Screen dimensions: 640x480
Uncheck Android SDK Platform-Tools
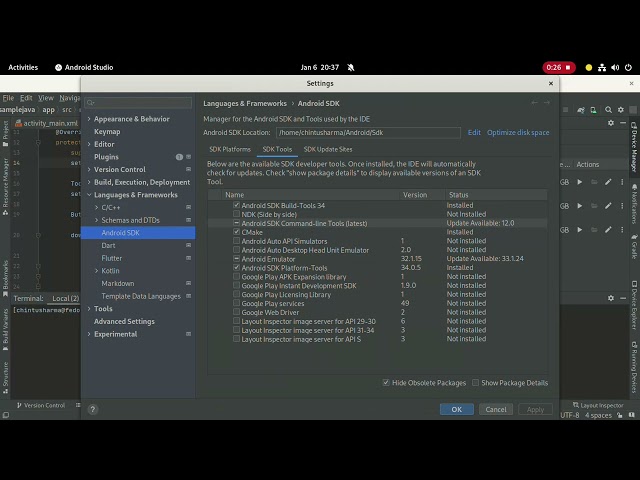coord(236,268)
